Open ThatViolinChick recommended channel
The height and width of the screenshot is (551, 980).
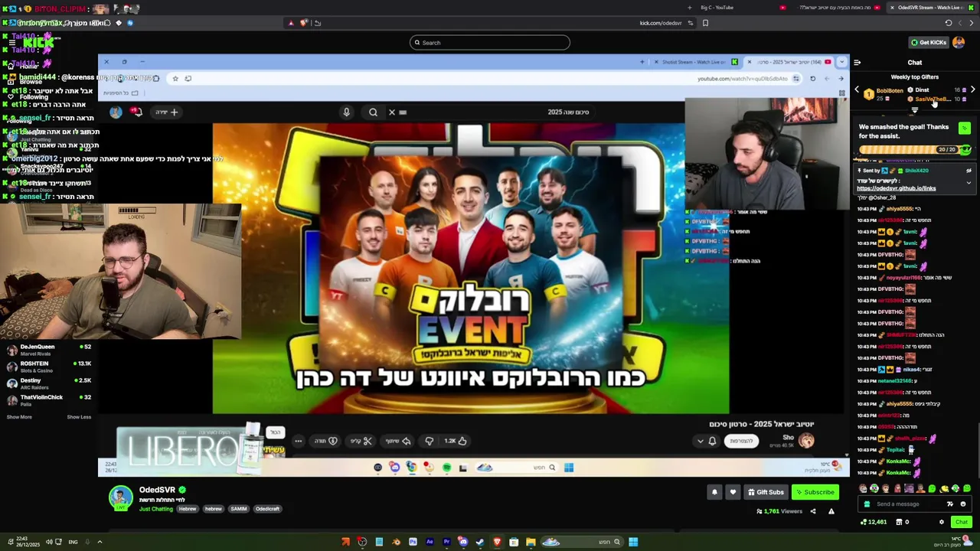tap(47, 400)
